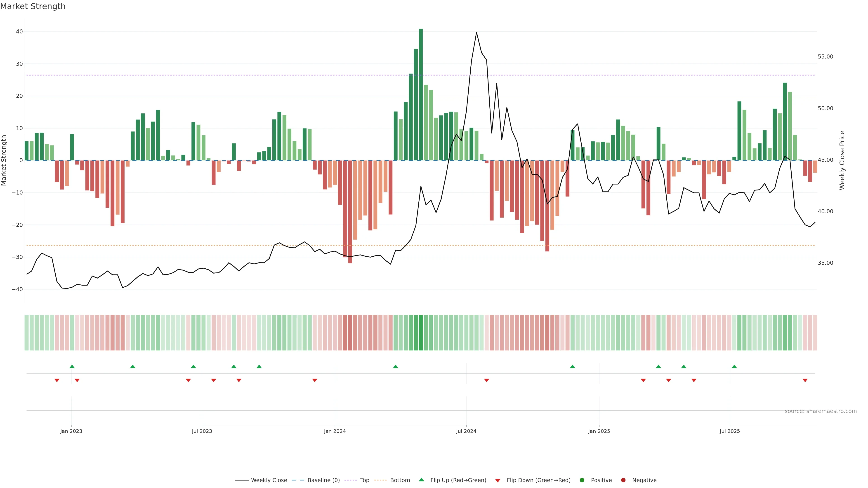Image resolution: width=868 pixels, height=488 pixels.
Task: Click the Jul 2023 x-axis label
Action: (202, 431)
